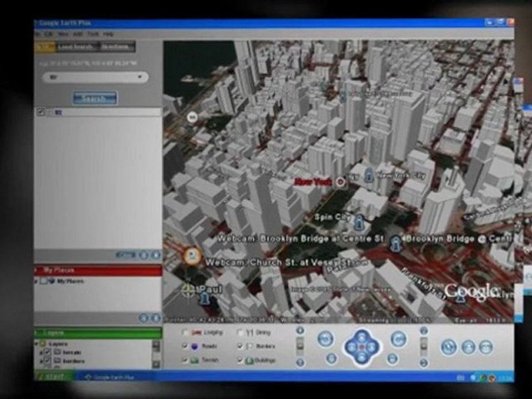Click the top button of the tilt slider
The image size is (532, 399).
[423, 330]
